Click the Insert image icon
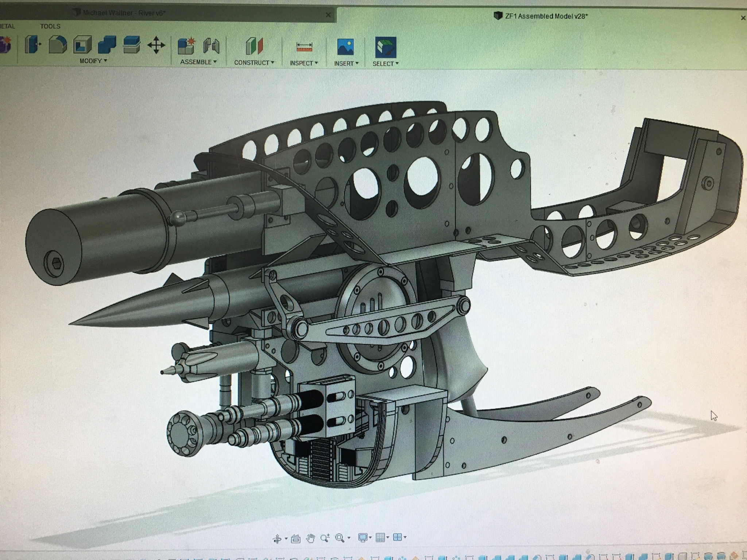This screenshot has width=747, height=560. point(346,47)
